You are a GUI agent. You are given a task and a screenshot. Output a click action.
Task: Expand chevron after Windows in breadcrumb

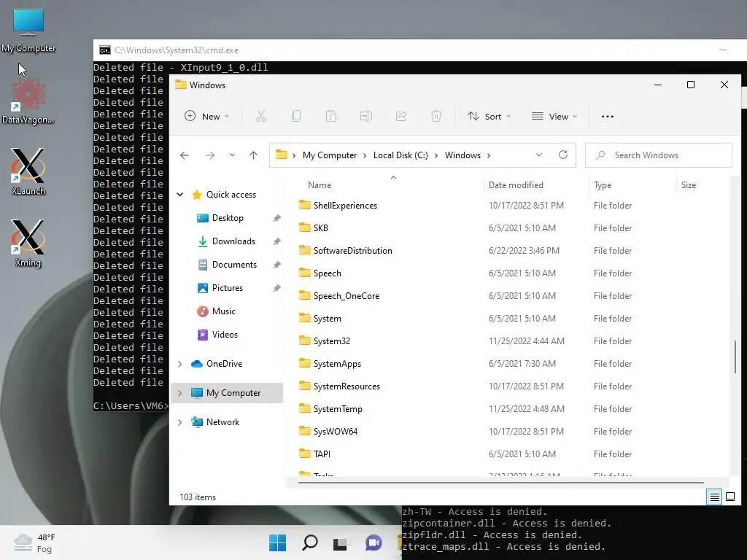click(489, 155)
